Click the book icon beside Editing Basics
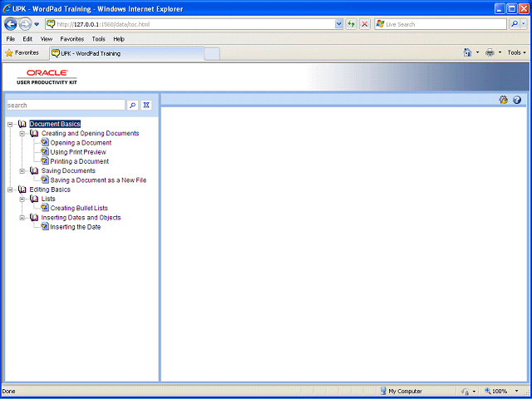This screenshot has width=532, height=399. 22,190
